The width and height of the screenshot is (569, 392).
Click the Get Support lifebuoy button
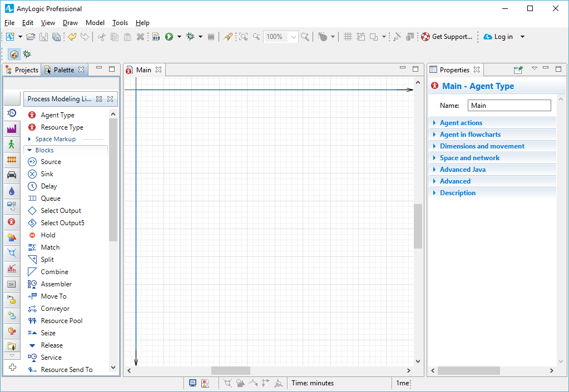(447, 37)
